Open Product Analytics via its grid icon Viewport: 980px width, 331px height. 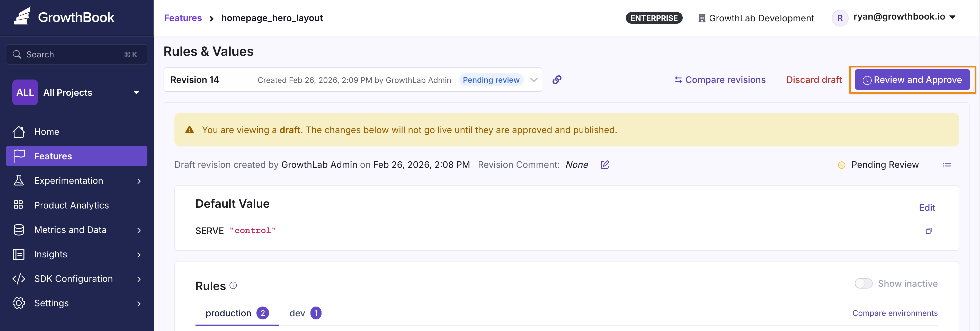(x=19, y=205)
